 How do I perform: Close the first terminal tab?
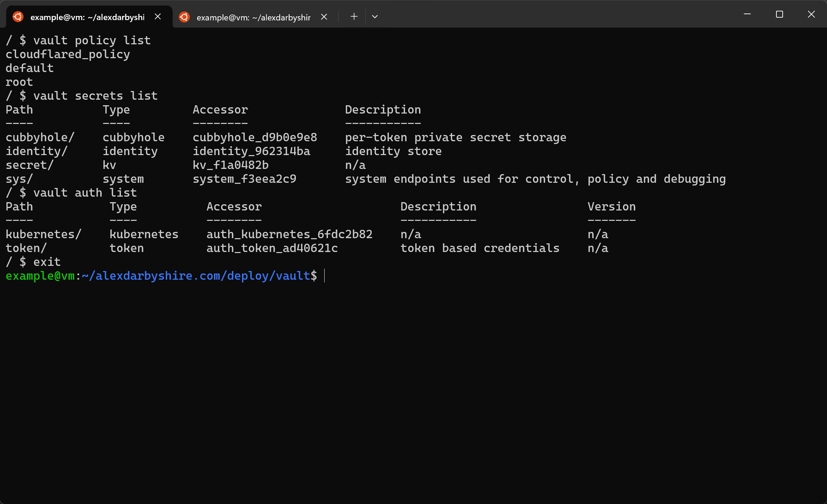pos(158,17)
